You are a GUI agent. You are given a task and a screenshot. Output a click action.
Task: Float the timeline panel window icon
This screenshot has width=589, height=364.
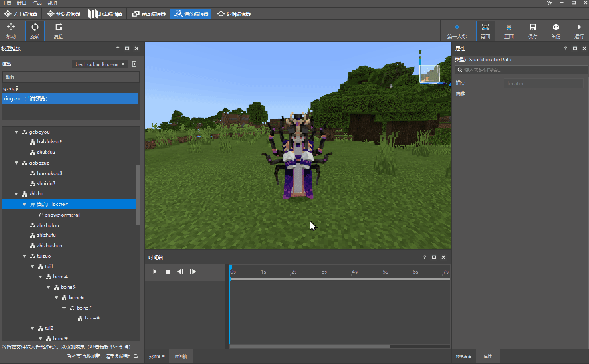[x=434, y=258]
